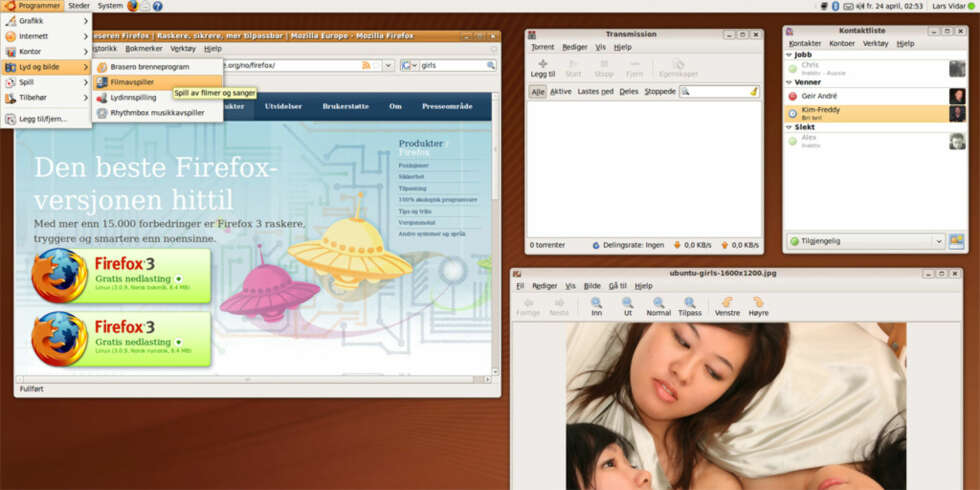Open the Grafikk submenu

46,21
